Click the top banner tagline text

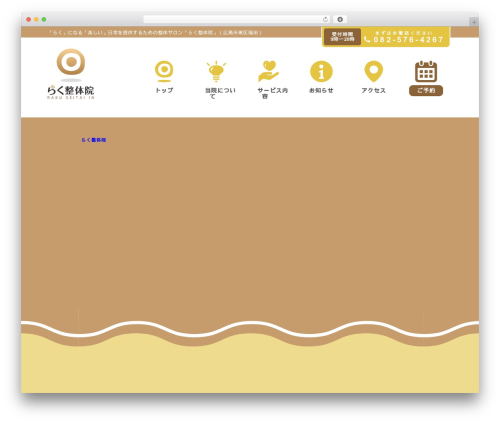click(x=155, y=33)
